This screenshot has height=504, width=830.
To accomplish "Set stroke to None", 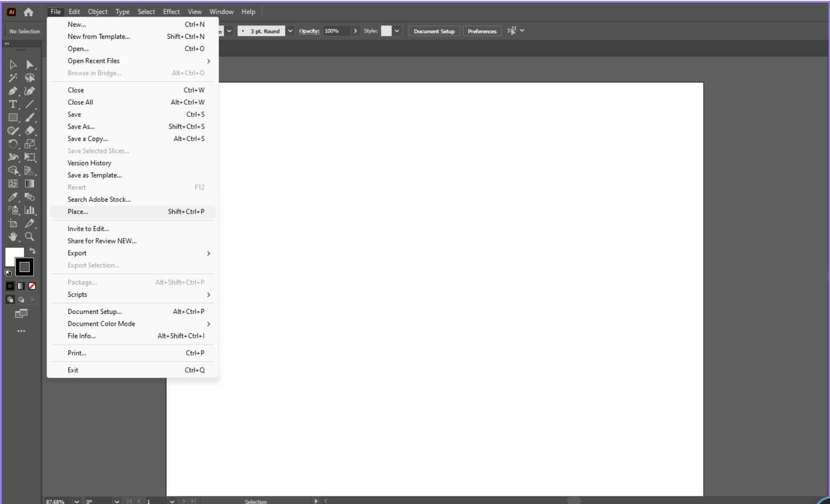I will pos(31,285).
